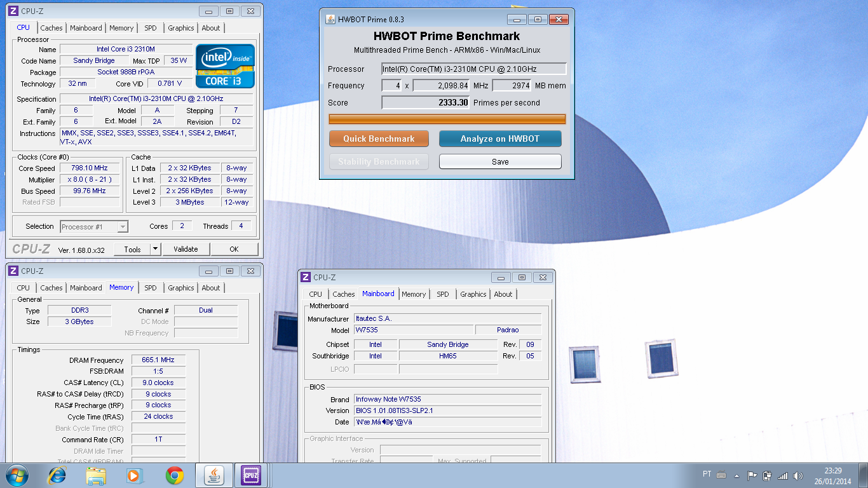This screenshot has height=488, width=868.
Task: Click the Core Speed value 798.10 MHz
Action: click(90, 168)
